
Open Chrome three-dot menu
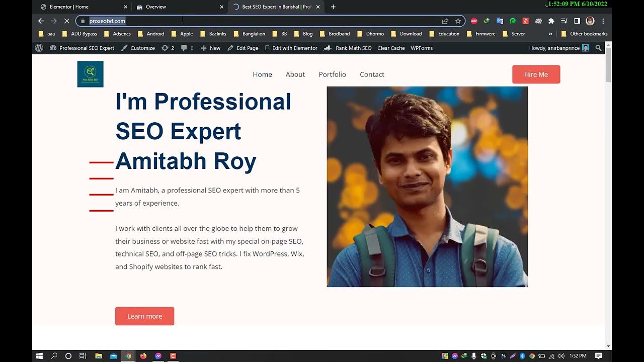click(x=603, y=21)
